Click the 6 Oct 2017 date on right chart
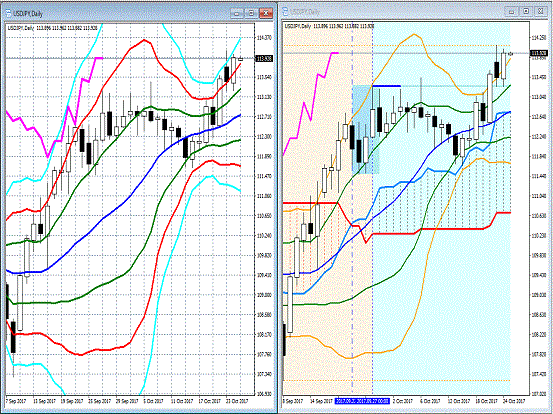553x414 pixels. pos(430,401)
